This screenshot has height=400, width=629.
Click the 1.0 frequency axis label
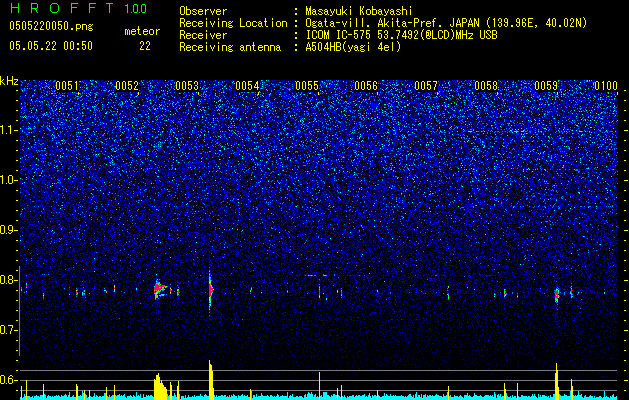(x=9, y=180)
